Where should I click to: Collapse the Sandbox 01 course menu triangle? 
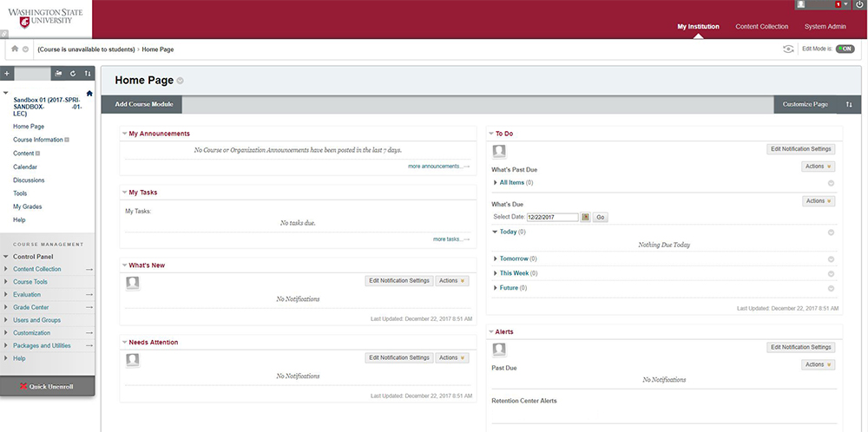click(x=5, y=94)
